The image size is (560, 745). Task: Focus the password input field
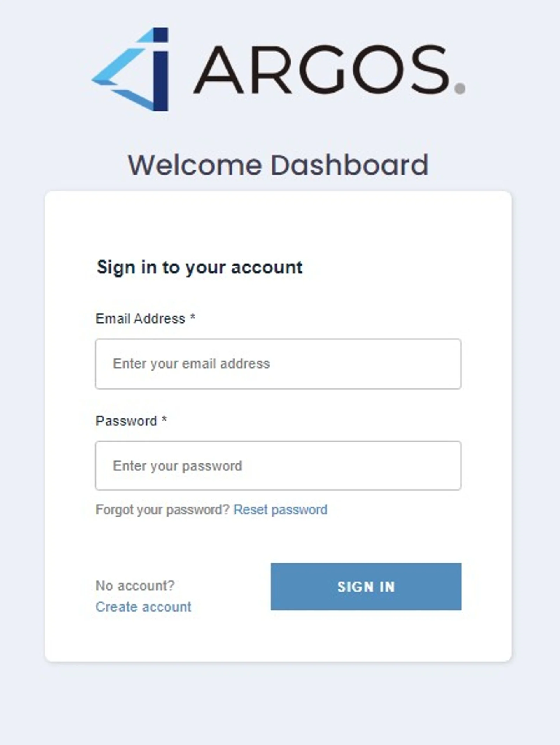278,465
